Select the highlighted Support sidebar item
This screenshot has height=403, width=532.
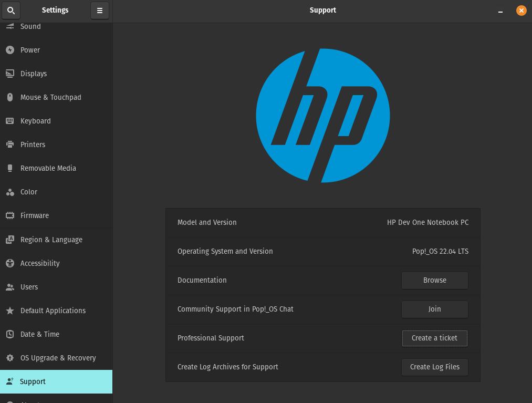[x=56, y=381]
